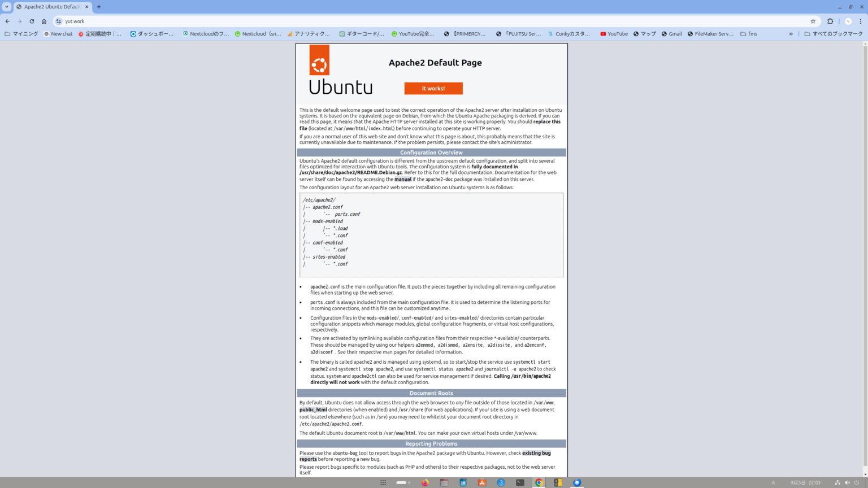Click the Home icon in browser toolbar

click(x=44, y=21)
